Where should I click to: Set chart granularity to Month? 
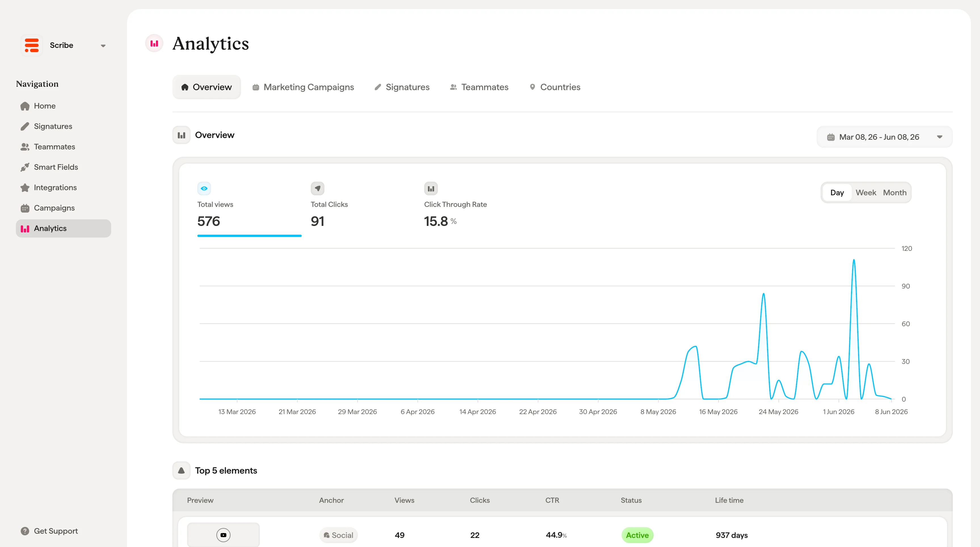(x=895, y=193)
